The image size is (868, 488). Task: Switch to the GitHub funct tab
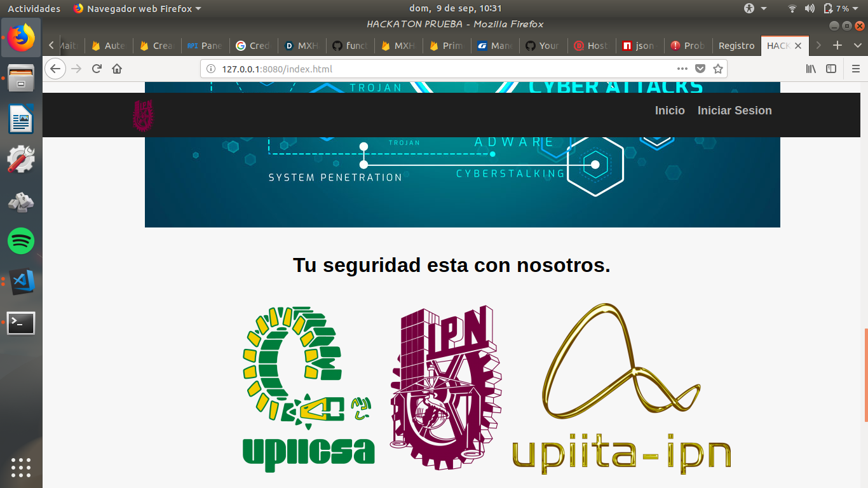point(350,46)
